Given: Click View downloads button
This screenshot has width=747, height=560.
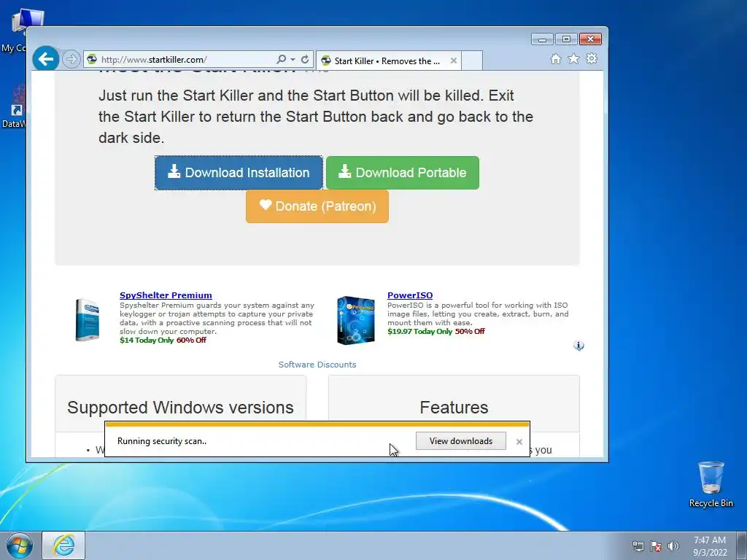Looking at the screenshot, I should pos(461,441).
